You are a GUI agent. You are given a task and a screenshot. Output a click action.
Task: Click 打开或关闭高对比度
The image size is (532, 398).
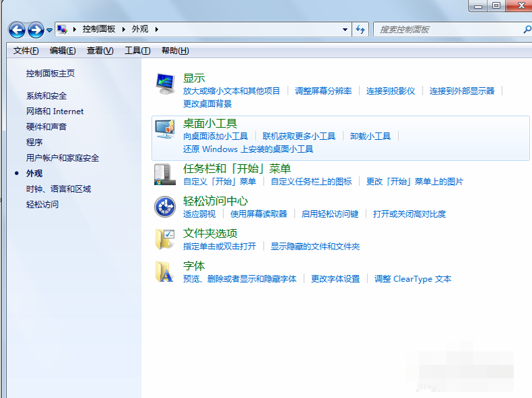pos(410,214)
